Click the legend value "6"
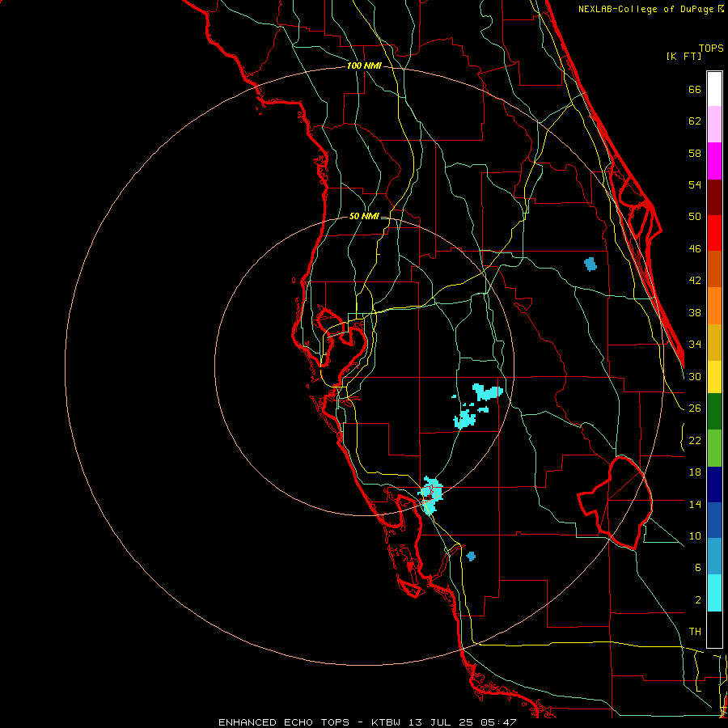 pos(698,568)
